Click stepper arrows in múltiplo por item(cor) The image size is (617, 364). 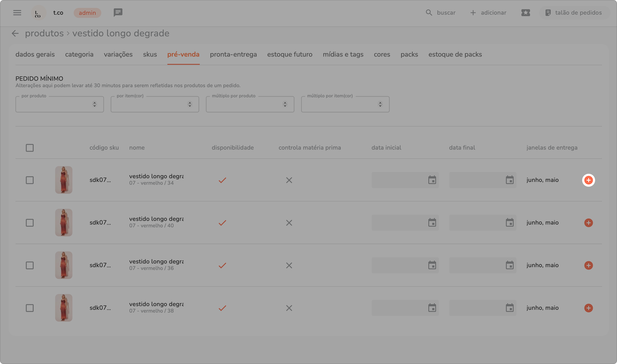(380, 104)
